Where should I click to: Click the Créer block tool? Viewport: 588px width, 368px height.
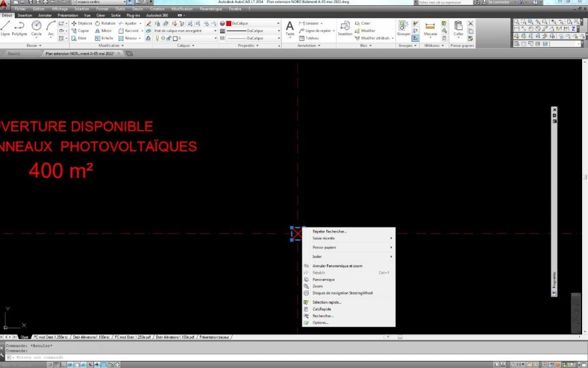363,24
